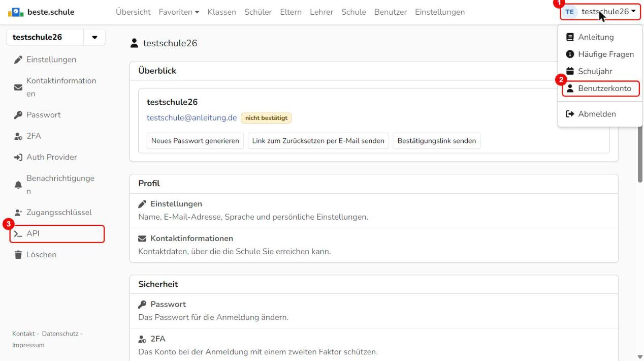Click the Zugangsschlüssel user-plus icon
This screenshot has width=644, height=361.
point(18,213)
